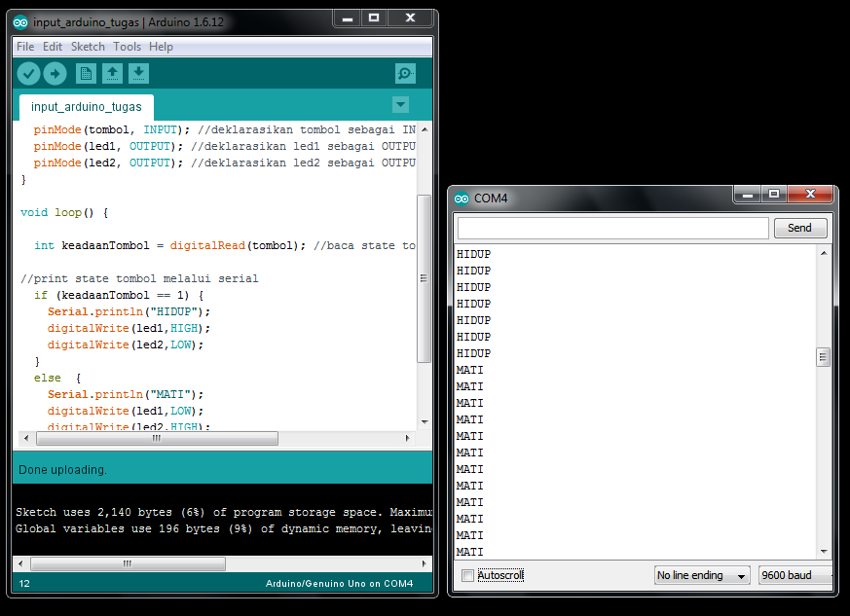The height and width of the screenshot is (616, 850).
Task: Open the Tools menu
Action: 127,46
